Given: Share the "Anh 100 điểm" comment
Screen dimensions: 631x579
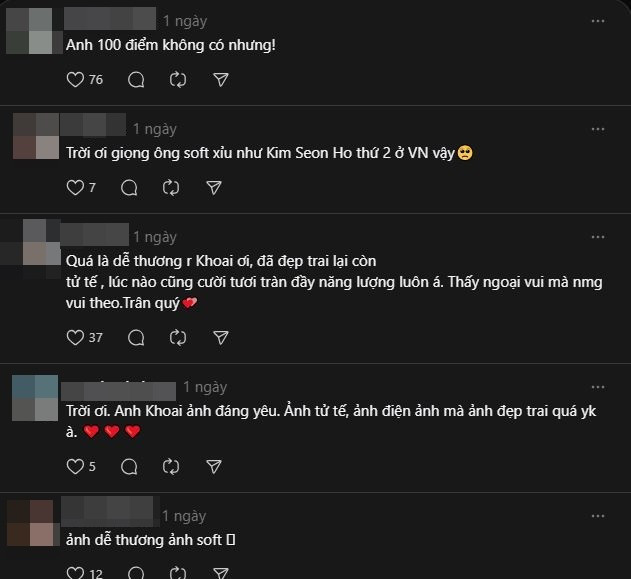Looking at the screenshot, I should pos(221,79).
